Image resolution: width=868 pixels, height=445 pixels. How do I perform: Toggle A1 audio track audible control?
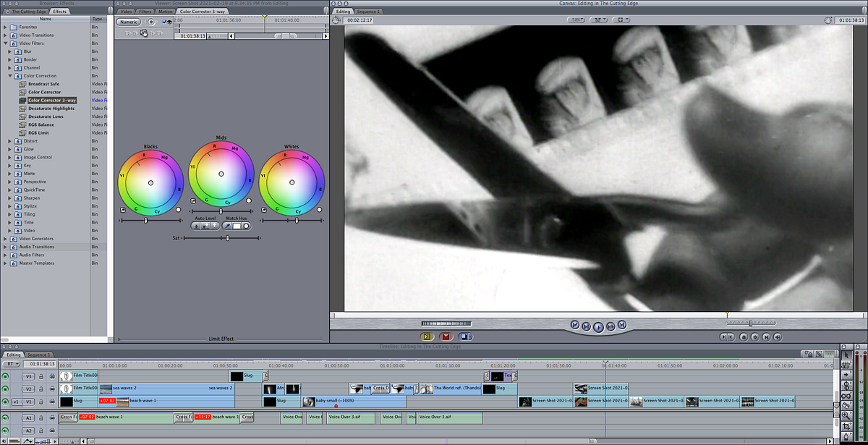coord(5,418)
